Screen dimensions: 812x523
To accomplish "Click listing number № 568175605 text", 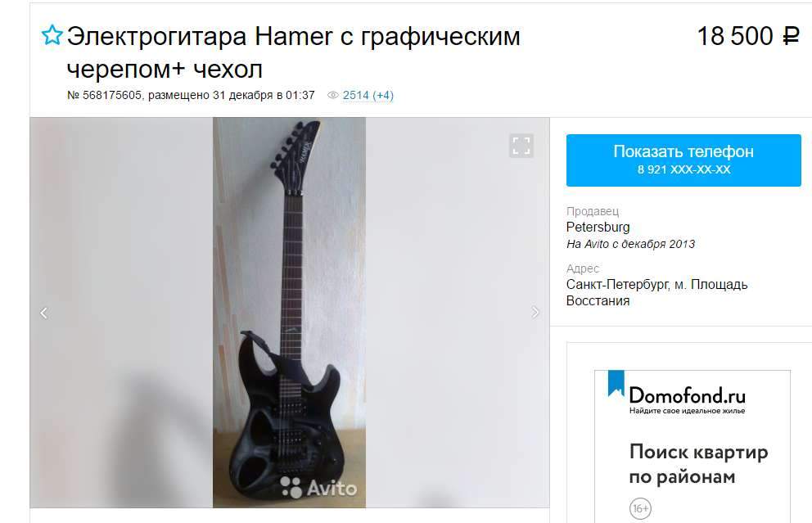I will 104,95.
